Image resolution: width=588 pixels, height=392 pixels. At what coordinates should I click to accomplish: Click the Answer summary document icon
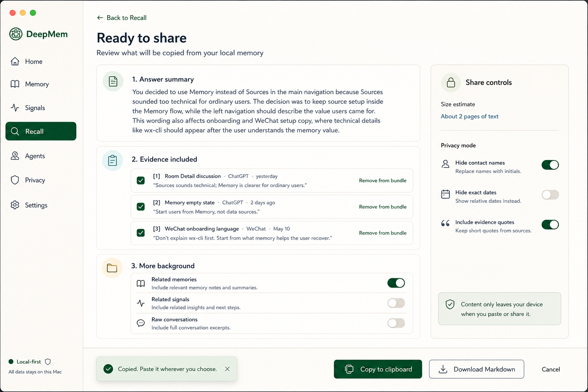113,81
